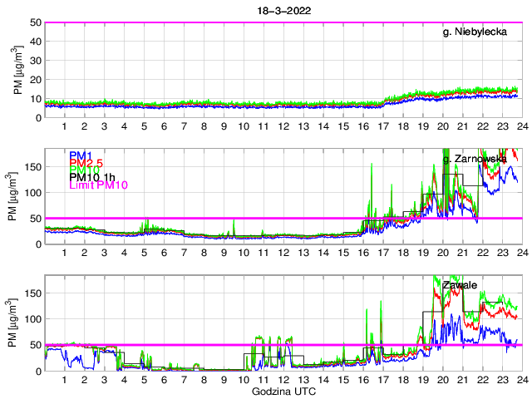Click the 100 tick on the bottom plot y-axis
Viewport: 532px width, 399px height.
(32, 319)
